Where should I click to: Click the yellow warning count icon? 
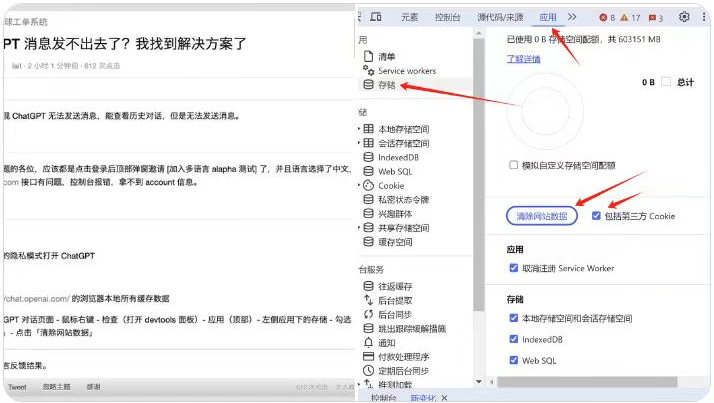(x=624, y=17)
